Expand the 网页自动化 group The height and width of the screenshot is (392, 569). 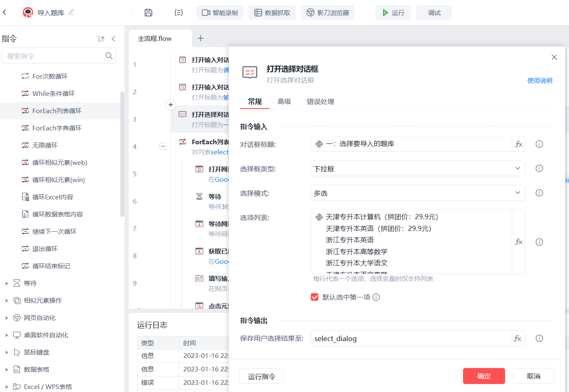click(x=7, y=318)
